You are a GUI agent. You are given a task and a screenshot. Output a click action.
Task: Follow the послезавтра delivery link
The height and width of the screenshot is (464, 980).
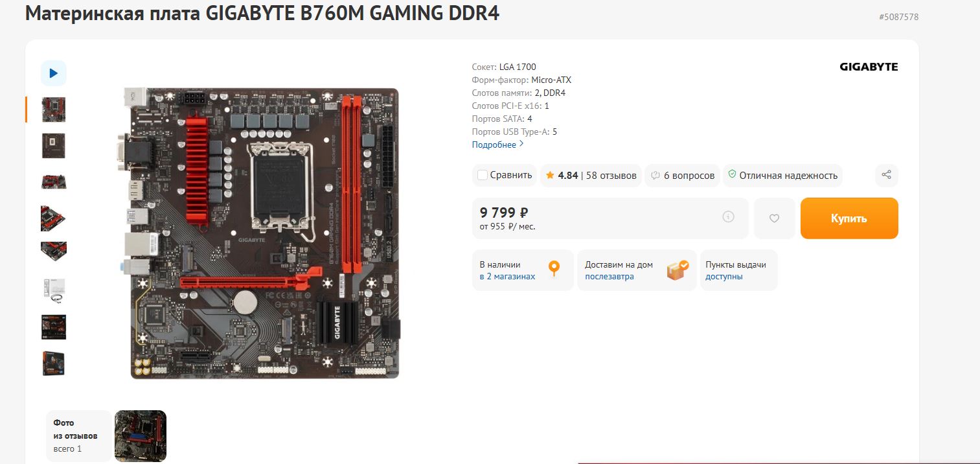(x=610, y=277)
